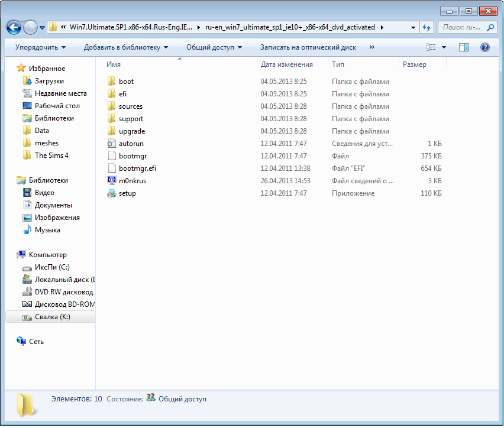Click type 'Приложение' of setup
The height and width of the screenshot is (428, 504).
click(353, 193)
